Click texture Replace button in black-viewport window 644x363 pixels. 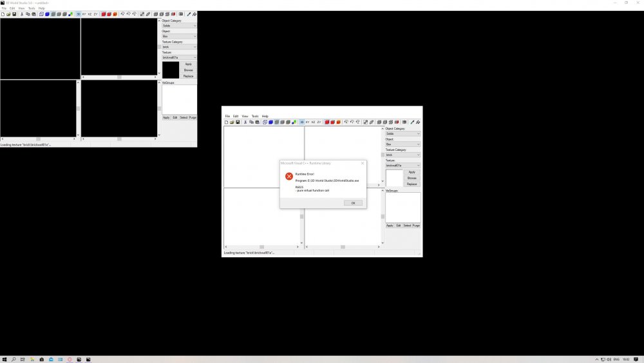coord(188,76)
